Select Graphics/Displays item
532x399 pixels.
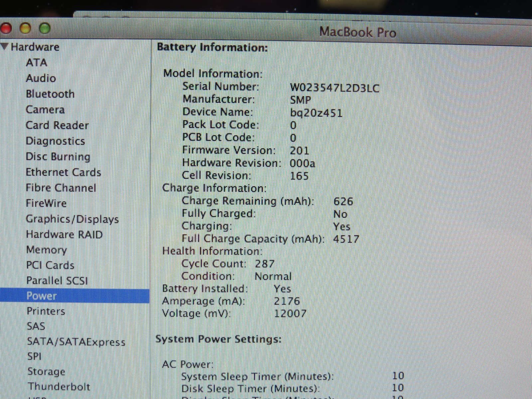point(72,219)
